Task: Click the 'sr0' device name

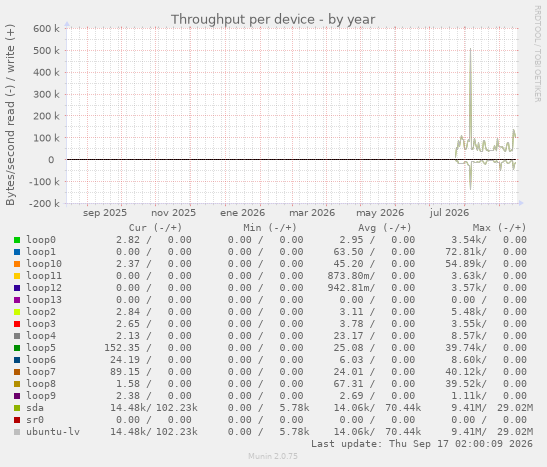Action: point(35,420)
